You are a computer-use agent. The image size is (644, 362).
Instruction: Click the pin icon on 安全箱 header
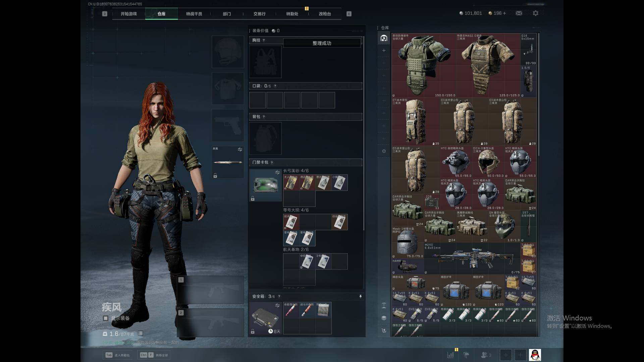tap(360, 296)
